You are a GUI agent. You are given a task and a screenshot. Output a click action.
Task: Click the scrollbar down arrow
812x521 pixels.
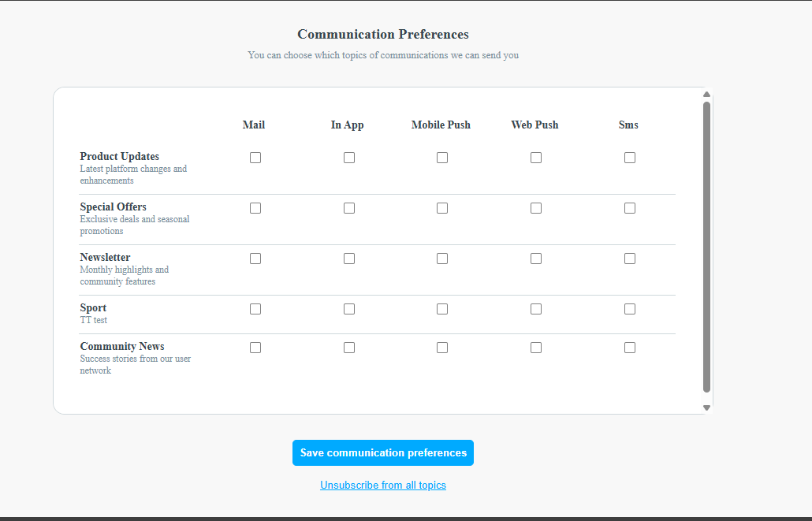pyautogui.click(x=706, y=407)
